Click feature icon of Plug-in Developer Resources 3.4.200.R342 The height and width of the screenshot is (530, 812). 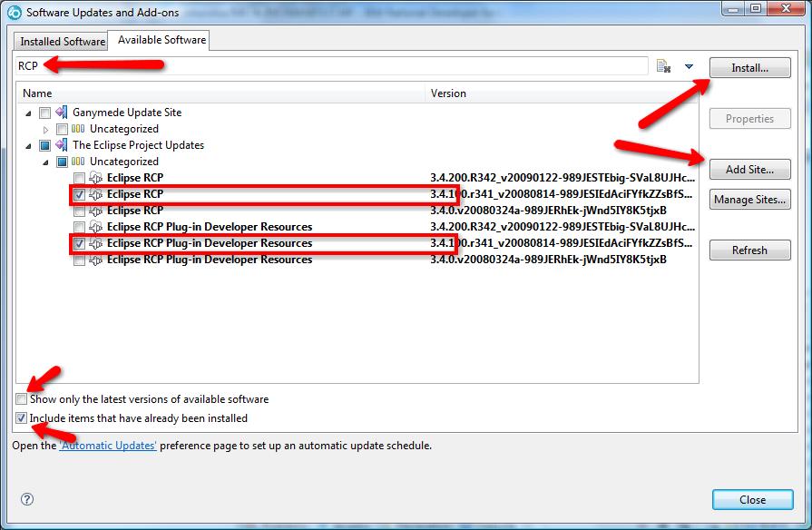pyautogui.click(x=96, y=226)
